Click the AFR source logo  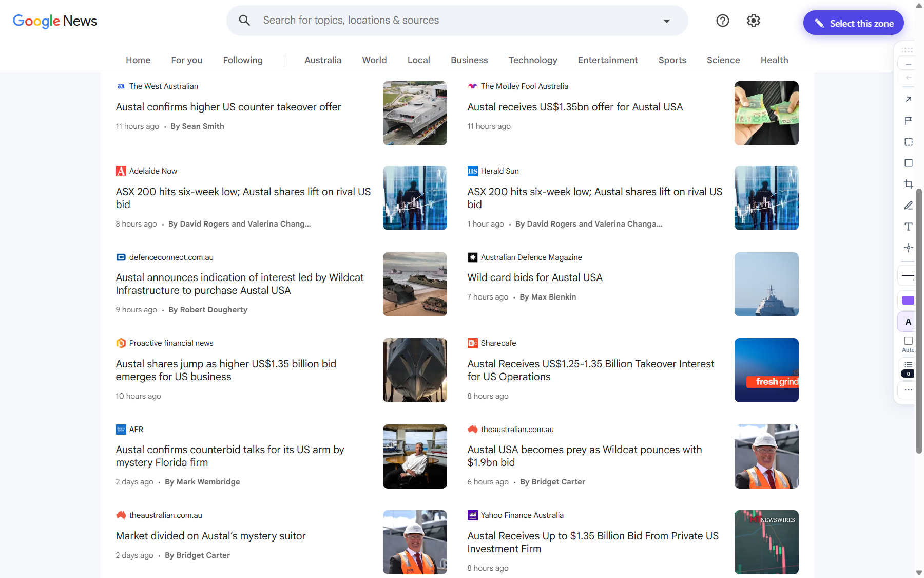121,430
